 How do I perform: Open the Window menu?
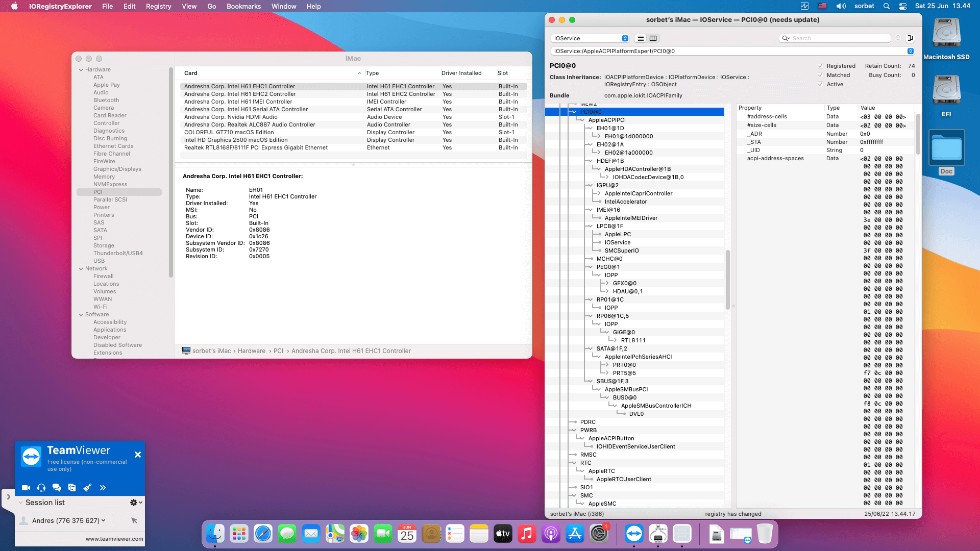[284, 6]
